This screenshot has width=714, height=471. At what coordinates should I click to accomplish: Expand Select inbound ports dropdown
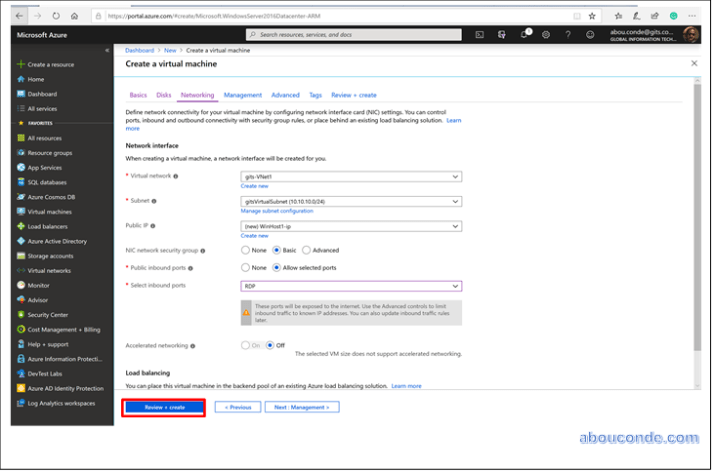(350, 286)
